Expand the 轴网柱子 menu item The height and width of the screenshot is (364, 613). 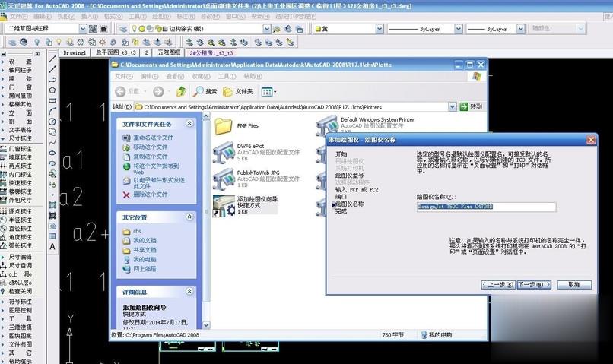point(17,70)
